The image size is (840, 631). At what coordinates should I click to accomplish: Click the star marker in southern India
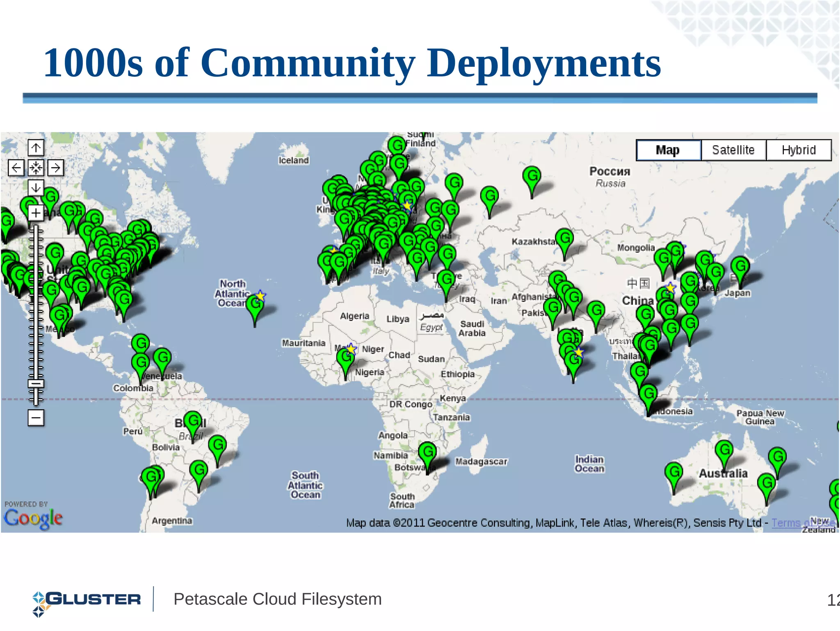[x=579, y=352]
